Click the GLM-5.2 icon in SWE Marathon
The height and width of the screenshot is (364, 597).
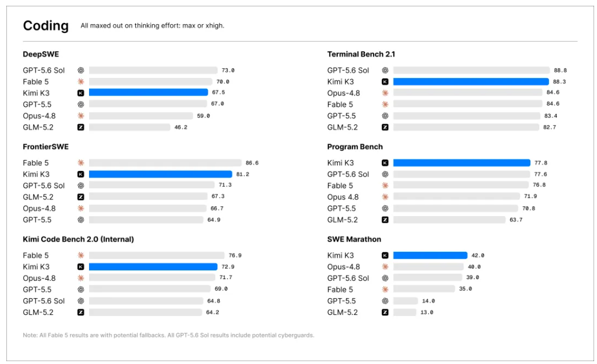tap(385, 312)
